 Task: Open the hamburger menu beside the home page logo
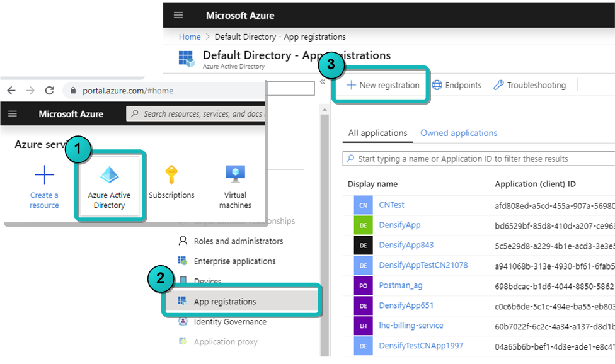tap(13, 113)
